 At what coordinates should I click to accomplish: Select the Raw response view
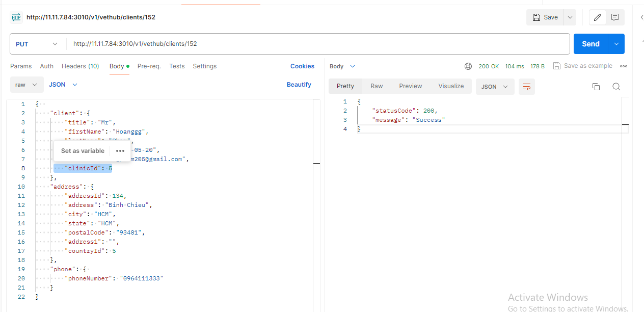[377, 86]
